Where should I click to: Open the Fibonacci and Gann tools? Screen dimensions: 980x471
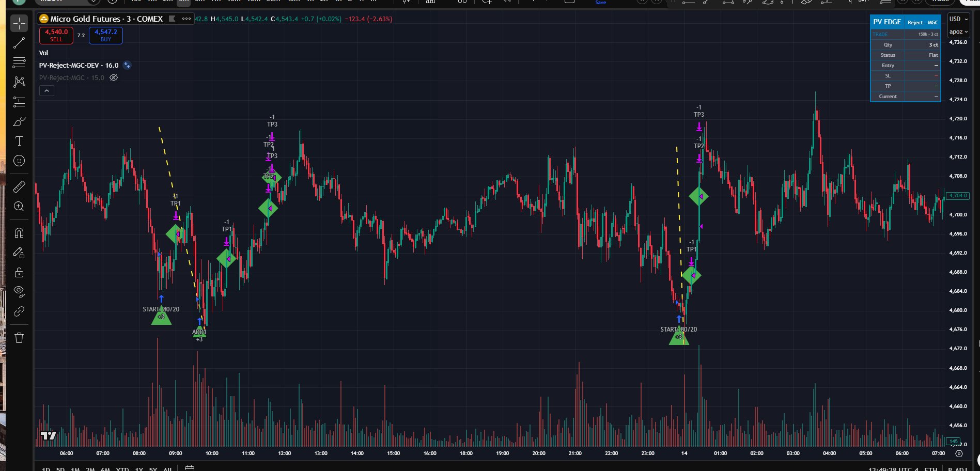coord(19,62)
